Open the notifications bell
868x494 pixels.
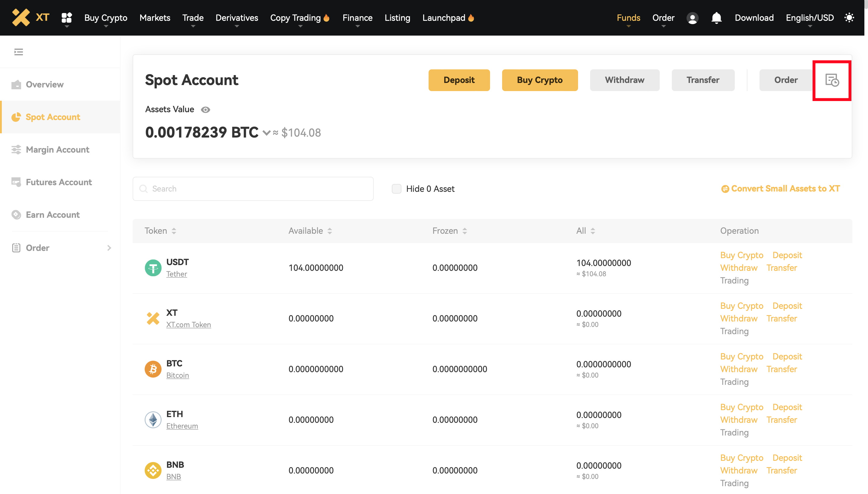(x=716, y=17)
